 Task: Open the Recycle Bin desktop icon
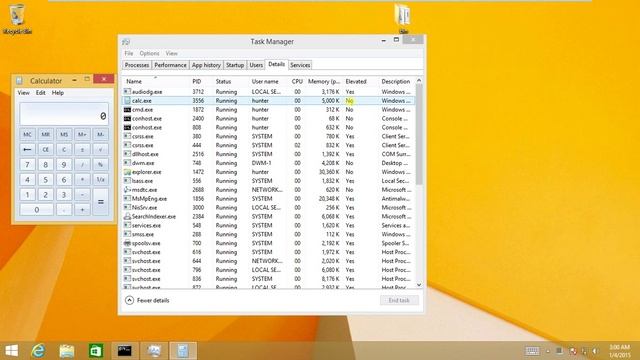(x=17, y=19)
